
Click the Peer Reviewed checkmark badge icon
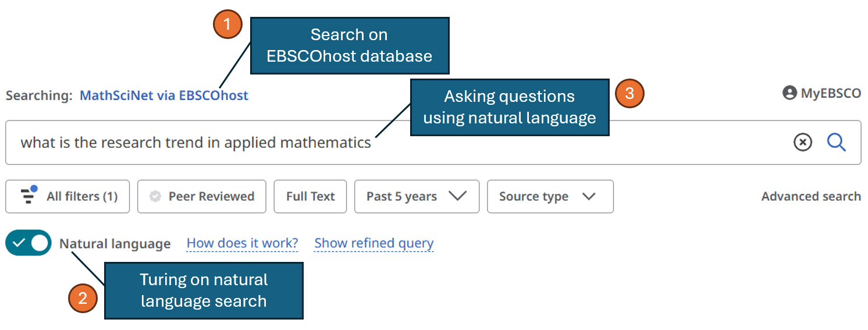(x=155, y=197)
